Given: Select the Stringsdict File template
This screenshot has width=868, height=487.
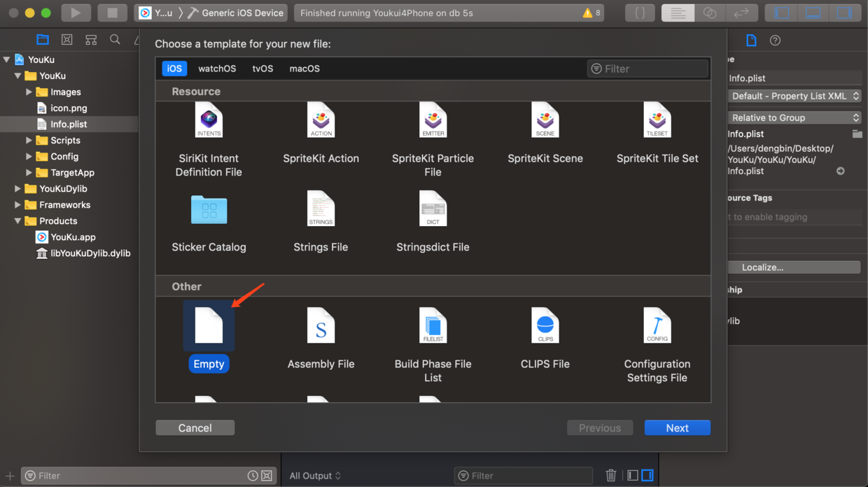Looking at the screenshot, I should [433, 223].
